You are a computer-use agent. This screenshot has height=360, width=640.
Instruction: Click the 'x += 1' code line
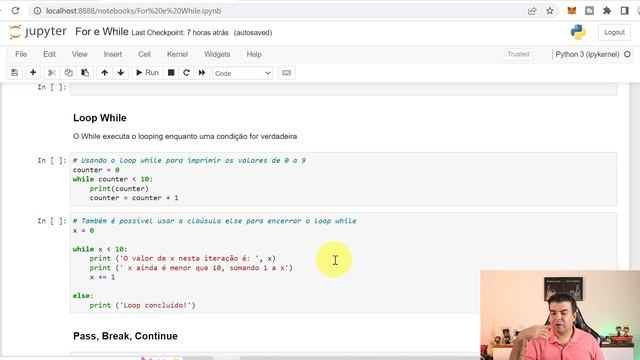coord(102,277)
